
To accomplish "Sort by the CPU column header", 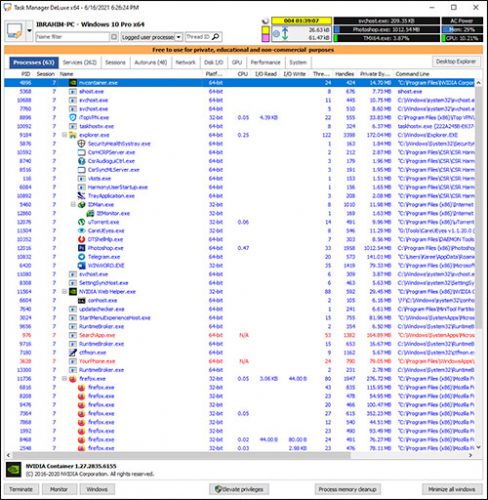I will click(x=243, y=74).
